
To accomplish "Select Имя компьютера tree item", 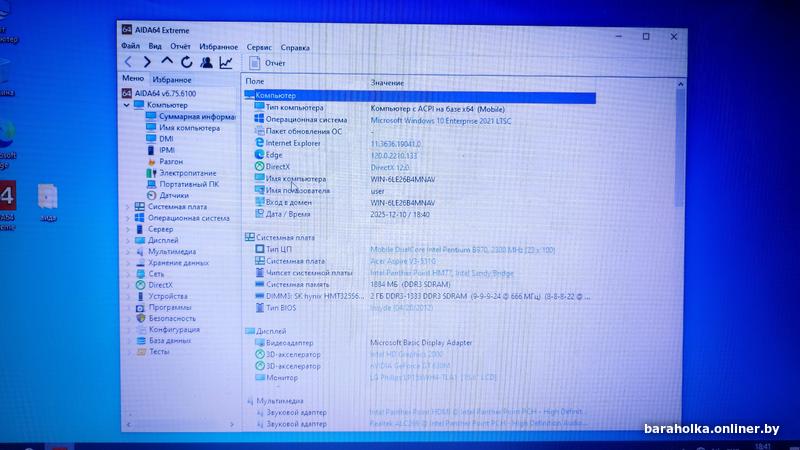I will [183, 128].
